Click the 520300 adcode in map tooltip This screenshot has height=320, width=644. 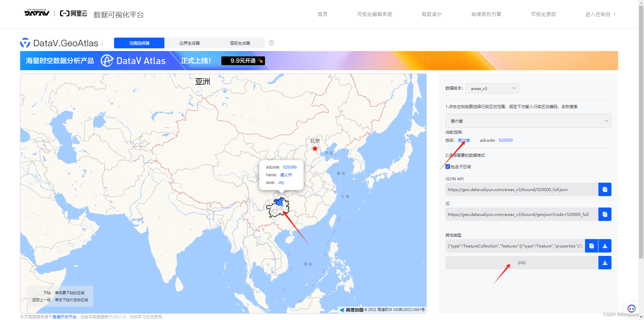click(x=290, y=167)
